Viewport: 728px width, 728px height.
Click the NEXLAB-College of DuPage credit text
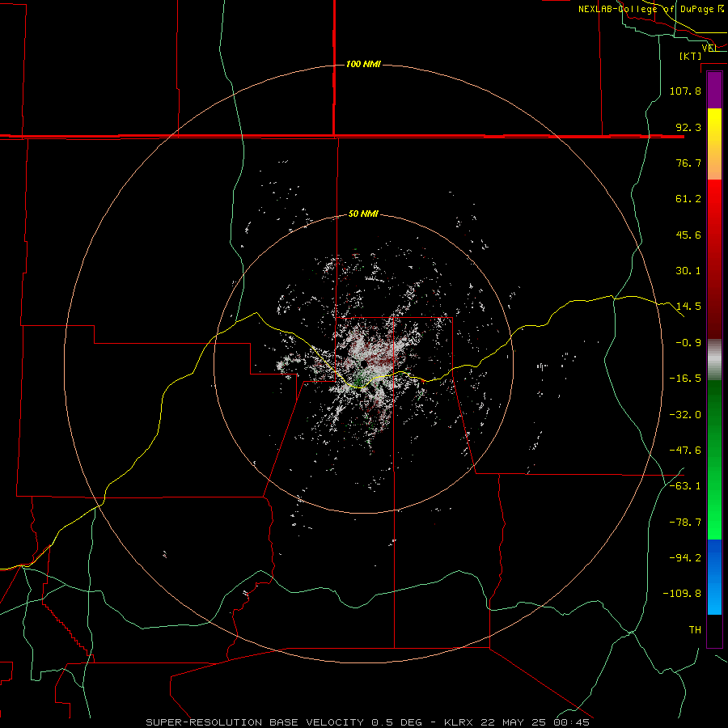651,9
